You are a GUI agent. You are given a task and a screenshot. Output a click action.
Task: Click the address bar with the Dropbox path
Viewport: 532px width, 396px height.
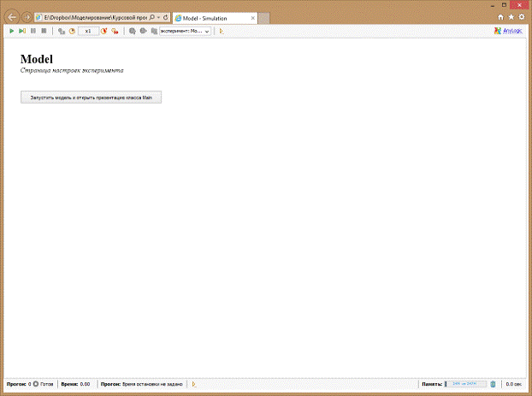92,17
